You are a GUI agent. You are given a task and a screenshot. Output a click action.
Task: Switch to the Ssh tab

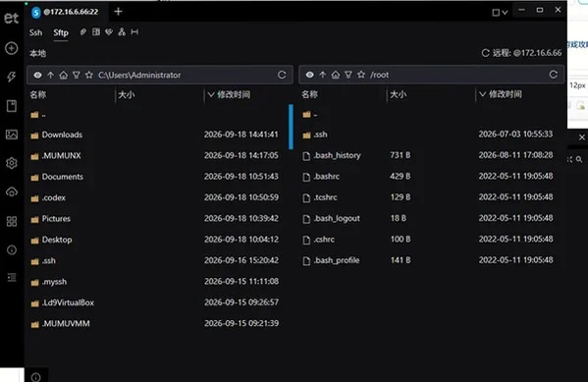36,32
